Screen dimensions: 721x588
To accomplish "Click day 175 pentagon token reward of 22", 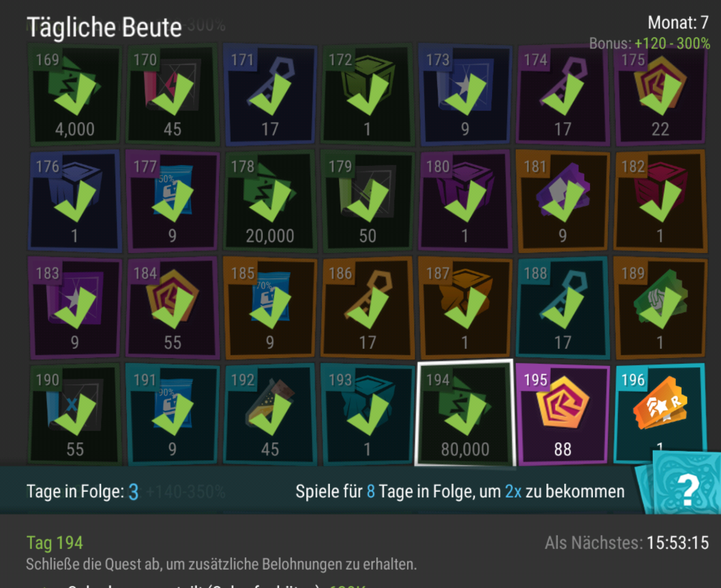I will [660, 95].
